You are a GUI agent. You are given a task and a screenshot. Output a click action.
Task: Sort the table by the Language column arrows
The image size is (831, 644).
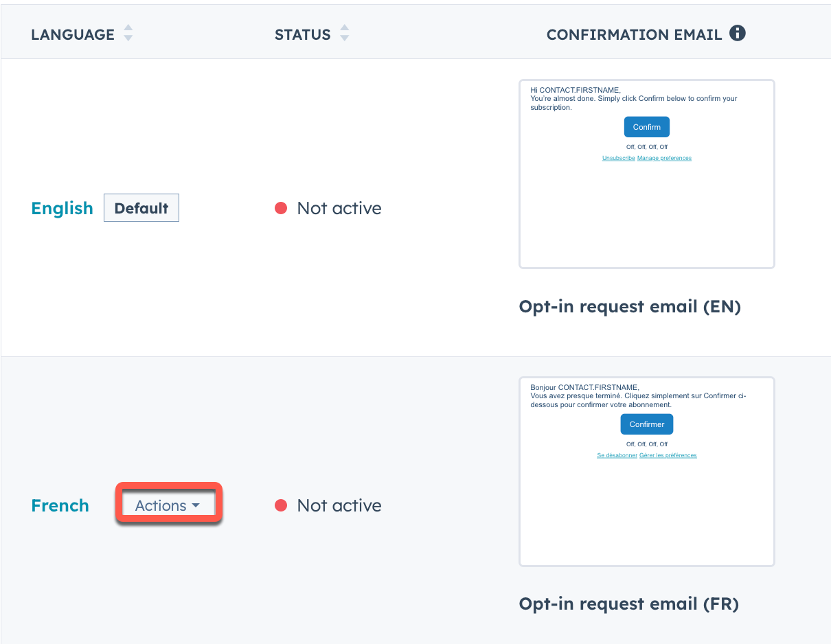[x=128, y=34]
